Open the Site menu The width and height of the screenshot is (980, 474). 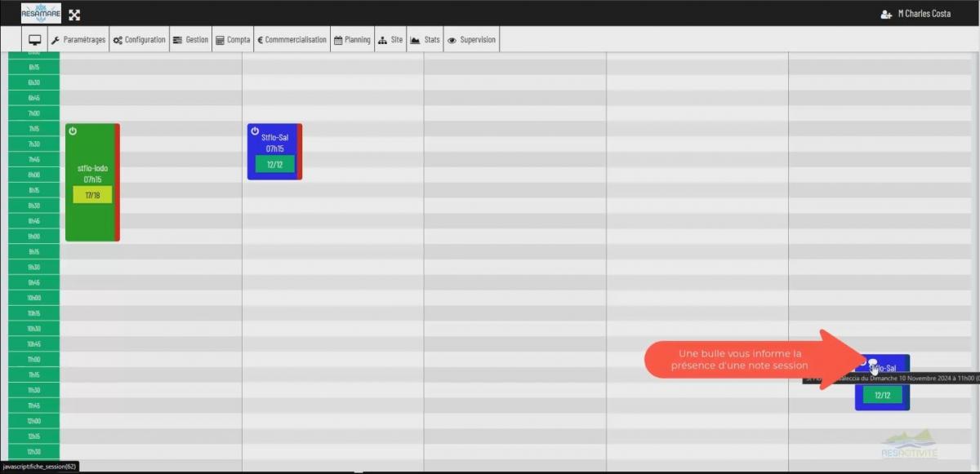[x=390, y=40]
